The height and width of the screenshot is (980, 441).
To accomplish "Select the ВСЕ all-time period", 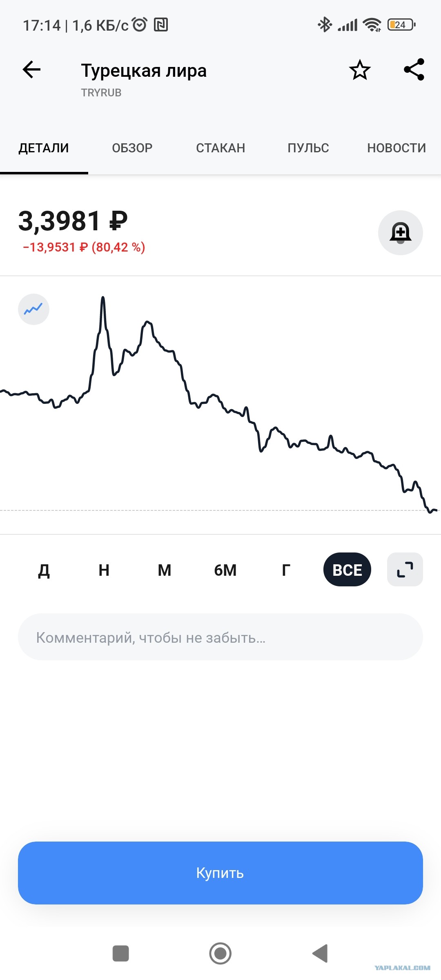I will [x=347, y=569].
